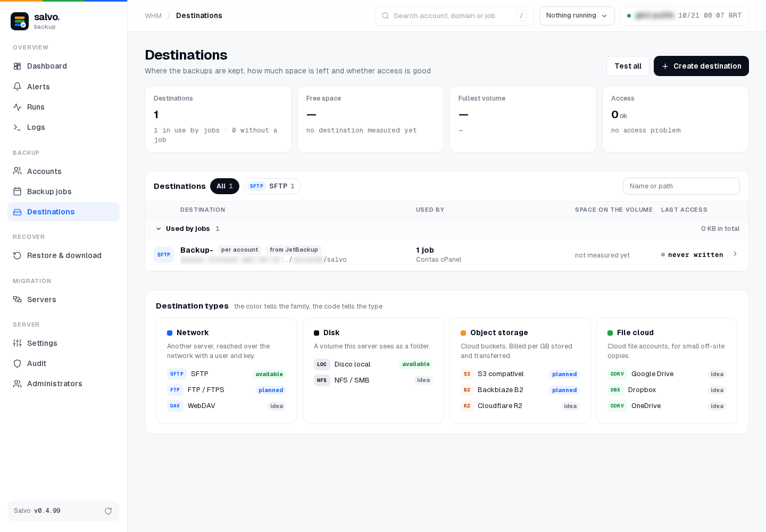
Task: Click Create destination button
Action: pos(701,66)
